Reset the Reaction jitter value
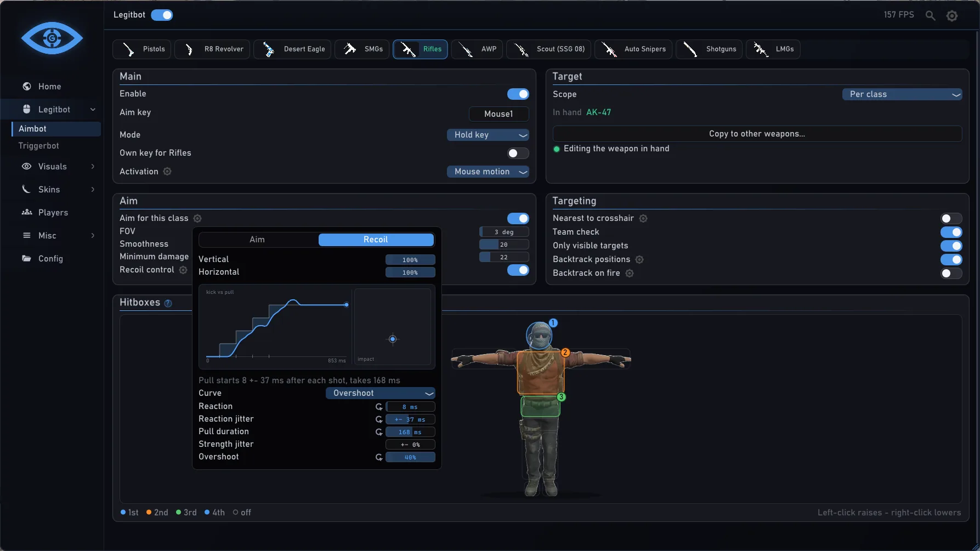The width and height of the screenshot is (980, 551). point(379,419)
